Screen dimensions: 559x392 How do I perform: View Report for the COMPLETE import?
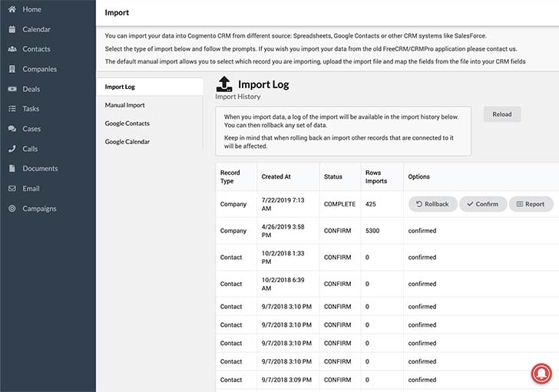pyautogui.click(x=531, y=204)
